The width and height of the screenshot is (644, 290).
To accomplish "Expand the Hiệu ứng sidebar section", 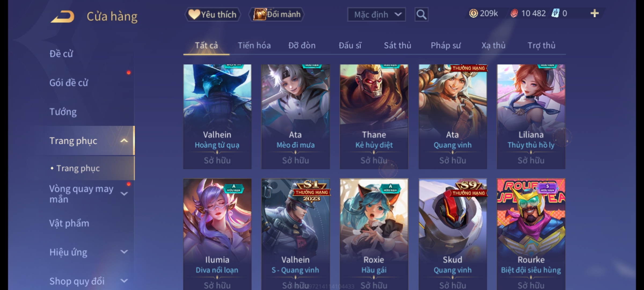I will [124, 252].
